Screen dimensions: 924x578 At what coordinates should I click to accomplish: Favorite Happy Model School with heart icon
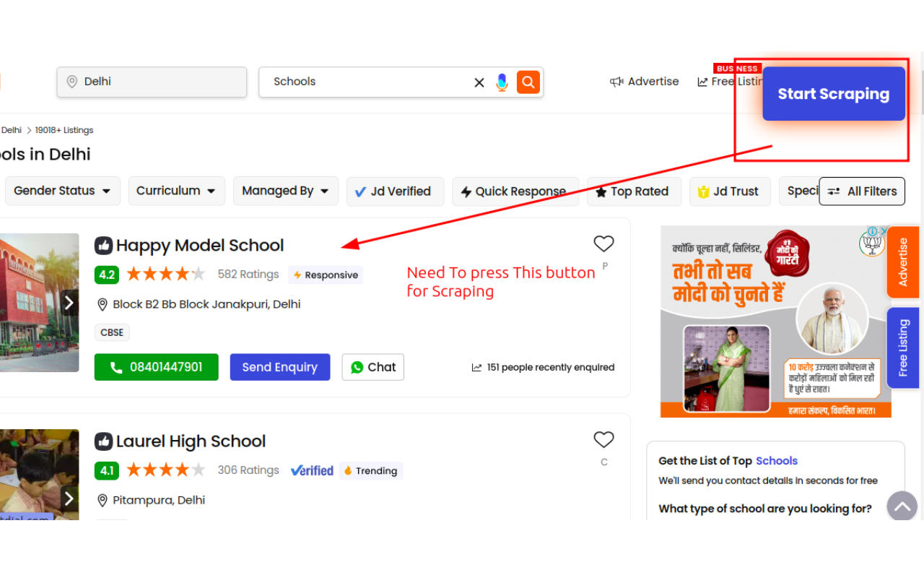pos(603,243)
